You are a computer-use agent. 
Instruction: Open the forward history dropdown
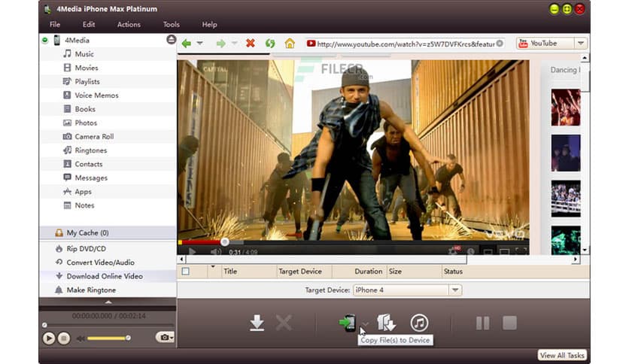(x=234, y=43)
